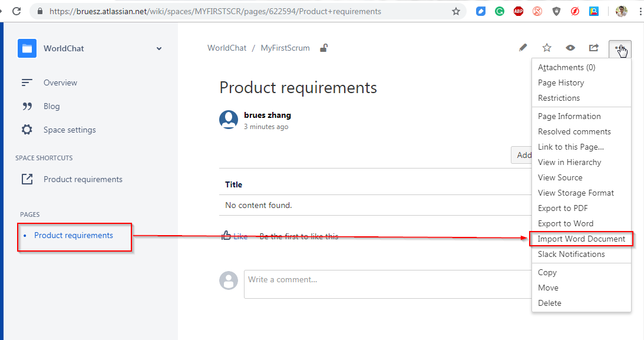
Task: Open the Blog quote icon
Action: tap(27, 106)
